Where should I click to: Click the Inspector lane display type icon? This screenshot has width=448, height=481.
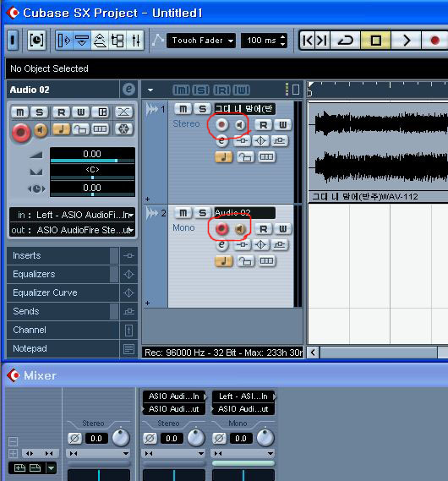pyautogui.click(x=100, y=129)
